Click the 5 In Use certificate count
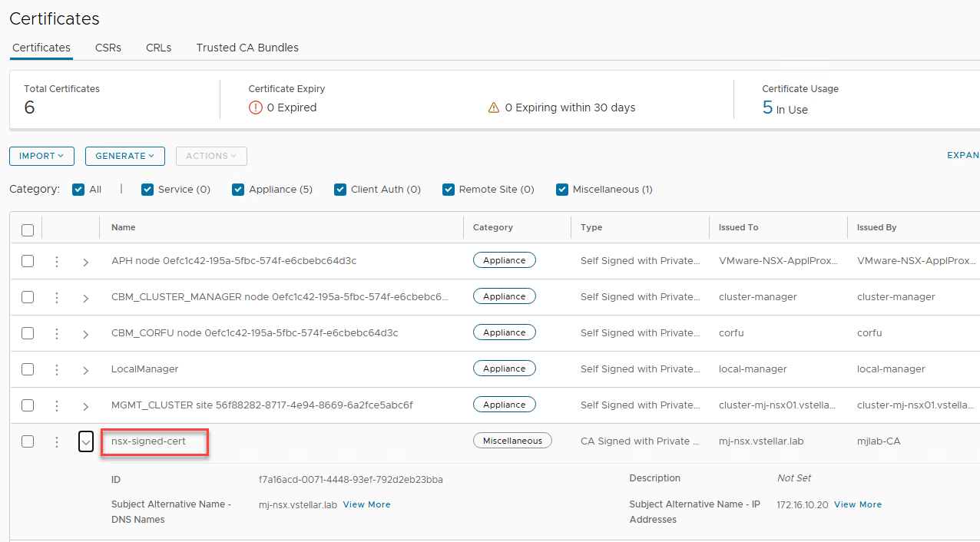This screenshot has width=980, height=542. pyautogui.click(x=784, y=108)
